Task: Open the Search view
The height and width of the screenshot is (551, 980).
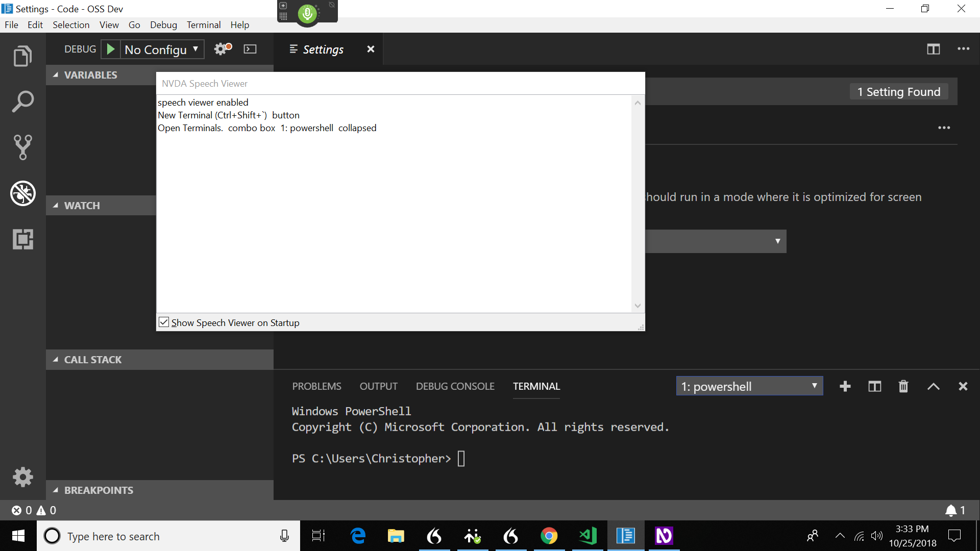Action: (22, 101)
